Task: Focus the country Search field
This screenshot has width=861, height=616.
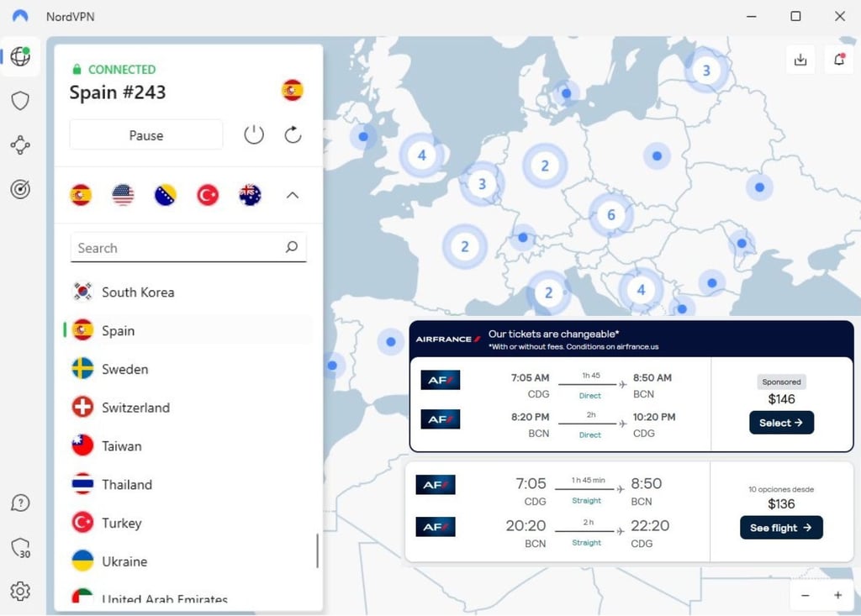Action: point(188,248)
